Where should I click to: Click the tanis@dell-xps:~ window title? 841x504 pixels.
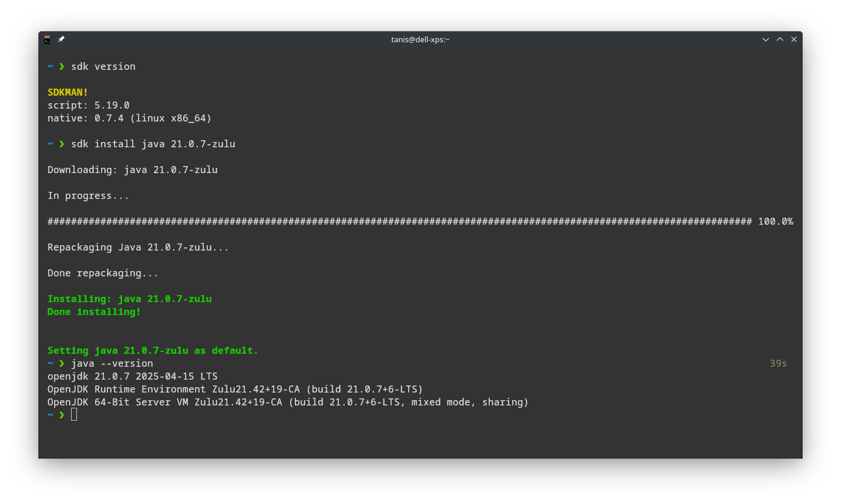420,39
